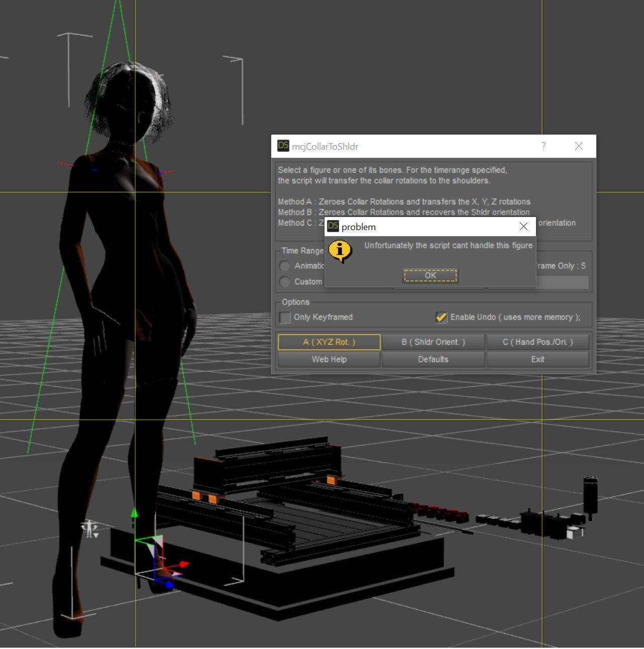Click the Exit button
The height and width of the screenshot is (649, 644).
point(538,359)
